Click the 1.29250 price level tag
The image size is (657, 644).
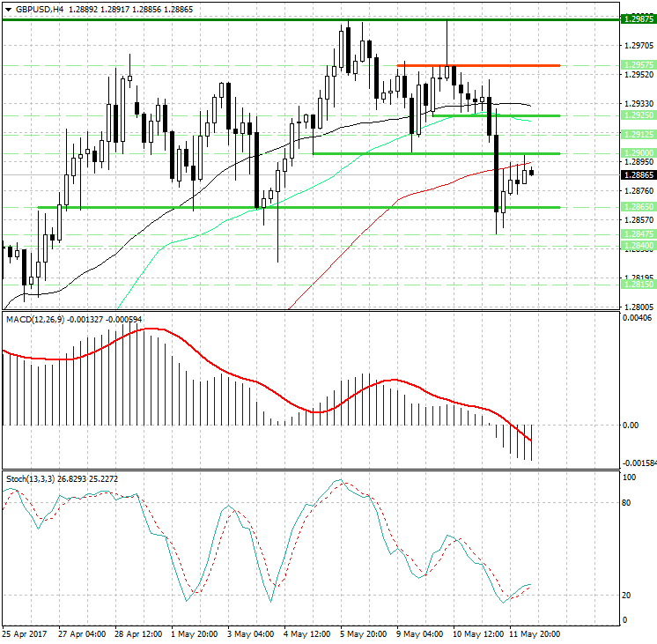pos(637,115)
